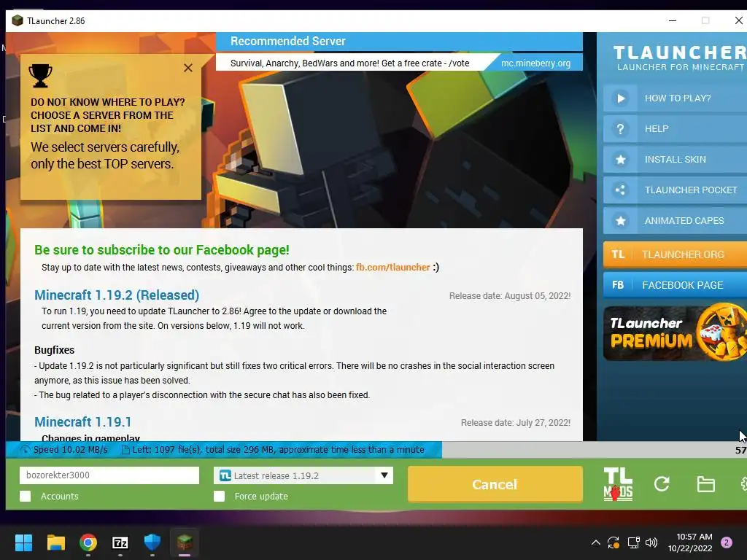Click the dropdown arrow of version selector

click(384, 475)
